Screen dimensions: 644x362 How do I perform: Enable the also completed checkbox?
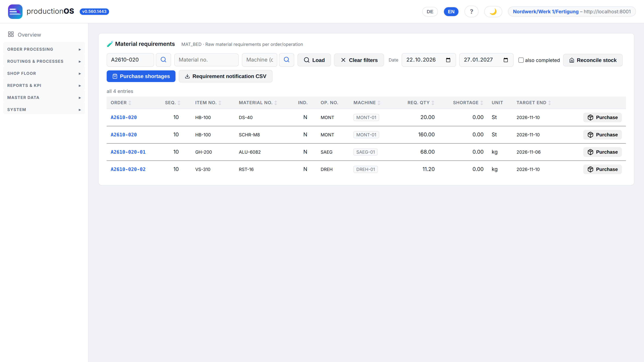521,60
